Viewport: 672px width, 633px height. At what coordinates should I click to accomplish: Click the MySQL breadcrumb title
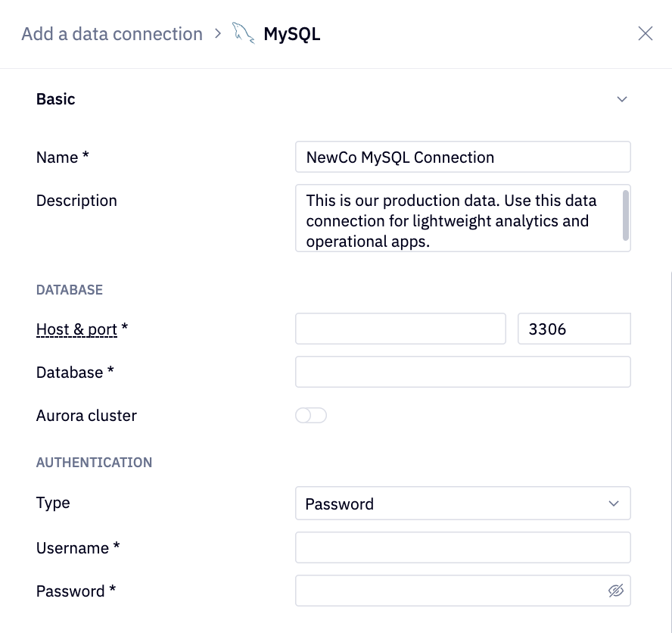tap(291, 34)
